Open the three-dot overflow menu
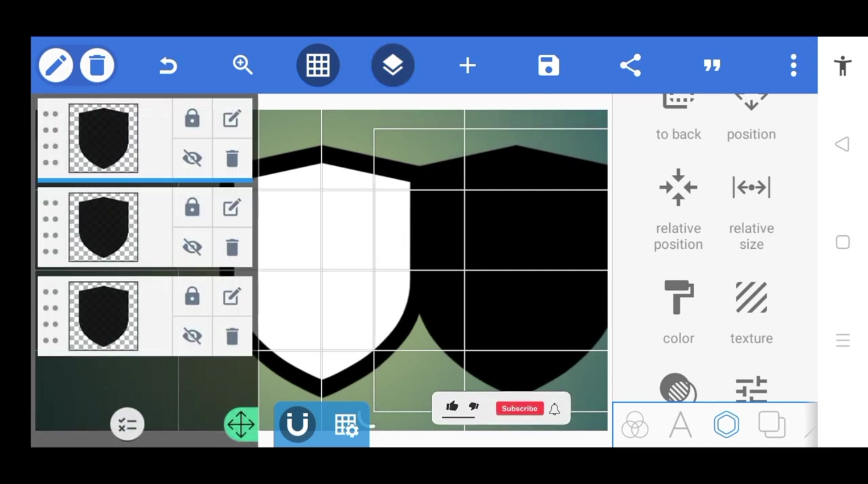The image size is (868, 484). tap(794, 65)
